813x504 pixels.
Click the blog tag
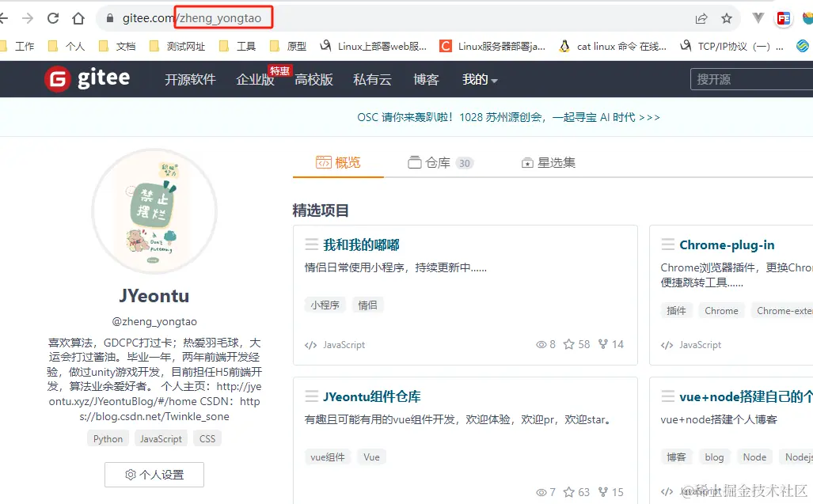click(x=714, y=457)
